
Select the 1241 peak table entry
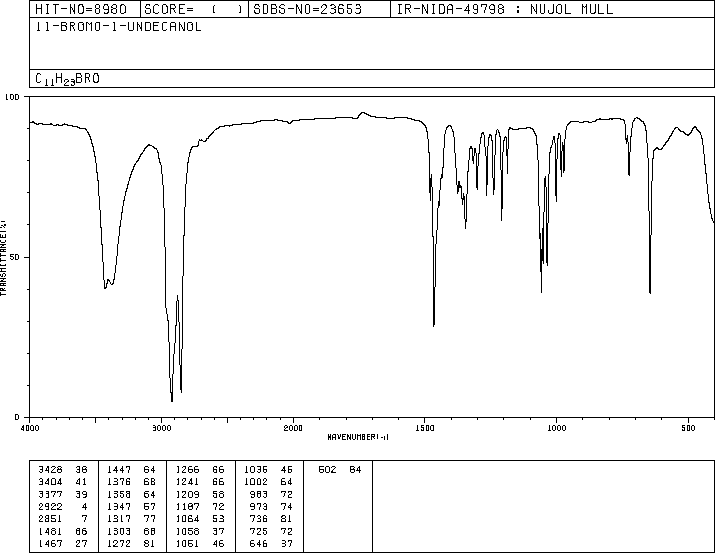[200, 482]
